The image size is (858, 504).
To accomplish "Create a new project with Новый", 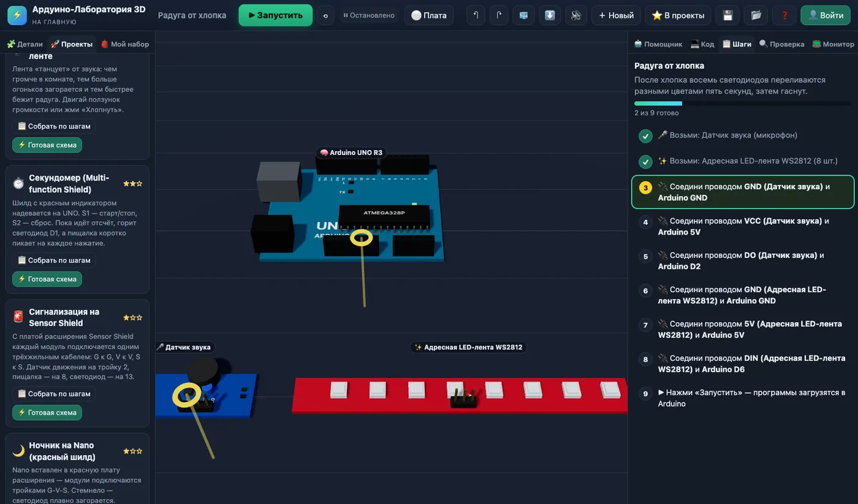I will 617,15.
